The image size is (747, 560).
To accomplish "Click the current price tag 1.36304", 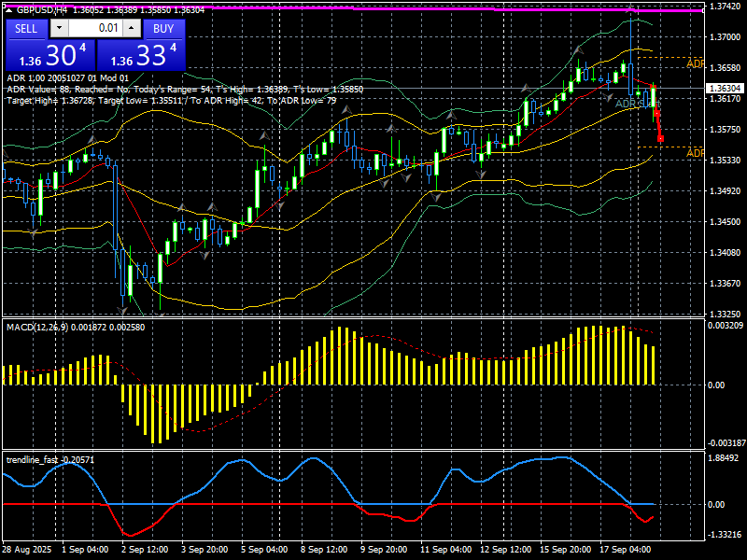I will point(725,89).
